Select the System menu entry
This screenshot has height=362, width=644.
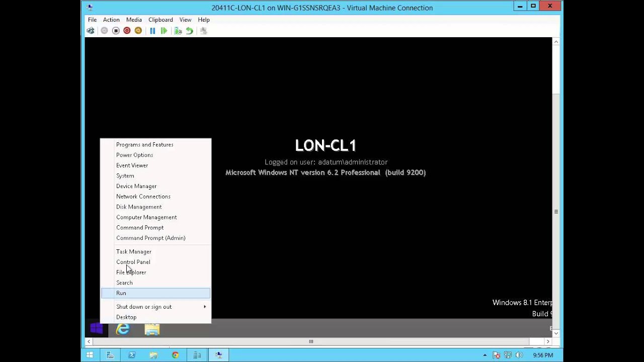pyautogui.click(x=155, y=176)
